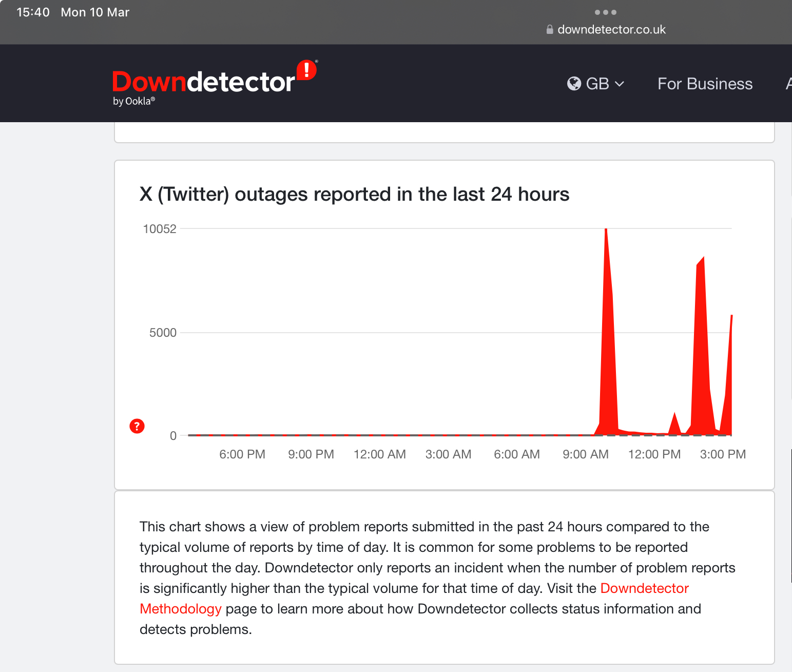Click the 6:00 AM x-axis label
The image size is (792, 672).
(x=517, y=454)
